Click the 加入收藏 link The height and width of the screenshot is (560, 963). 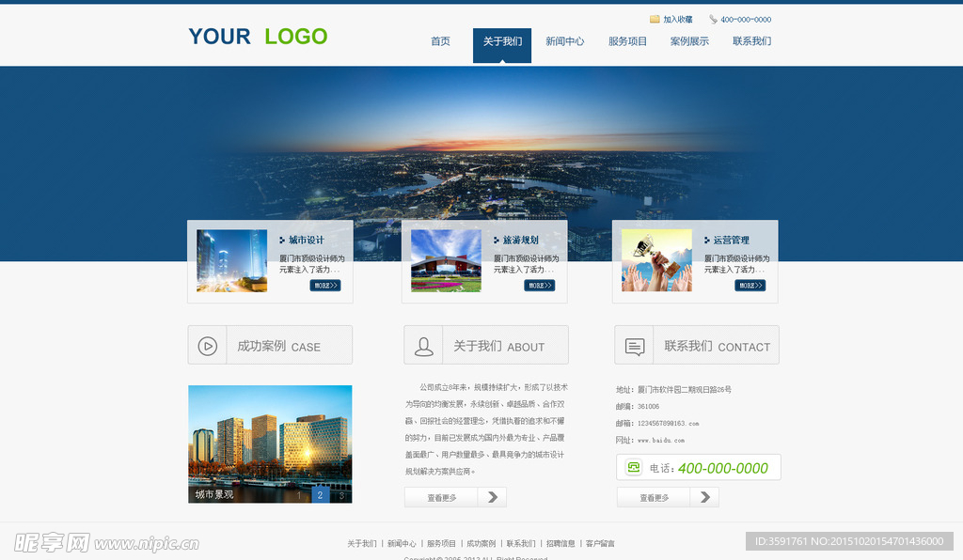click(x=678, y=20)
